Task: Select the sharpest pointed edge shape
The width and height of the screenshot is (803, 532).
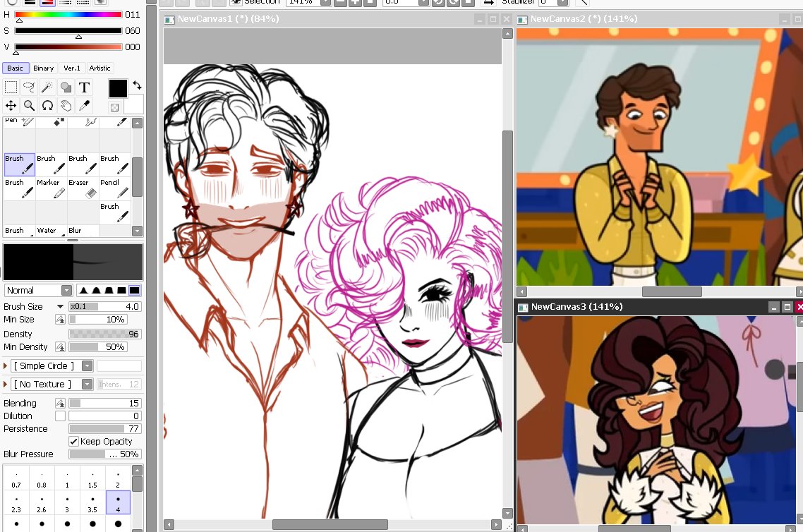Action: pyautogui.click(x=83, y=290)
